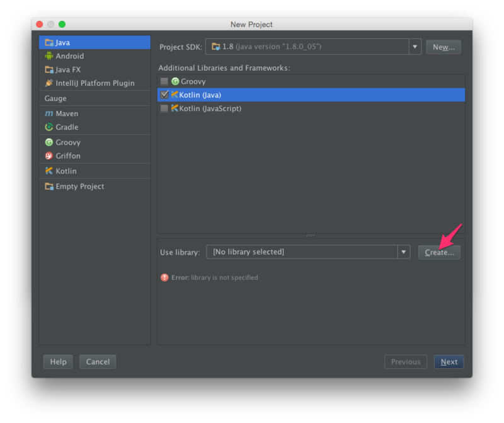
Task: Click the Empty Project folder icon
Action: tap(49, 186)
